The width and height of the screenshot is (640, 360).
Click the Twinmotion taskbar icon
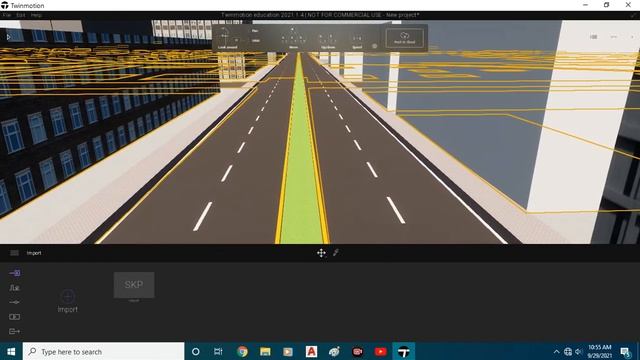point(404,351)
